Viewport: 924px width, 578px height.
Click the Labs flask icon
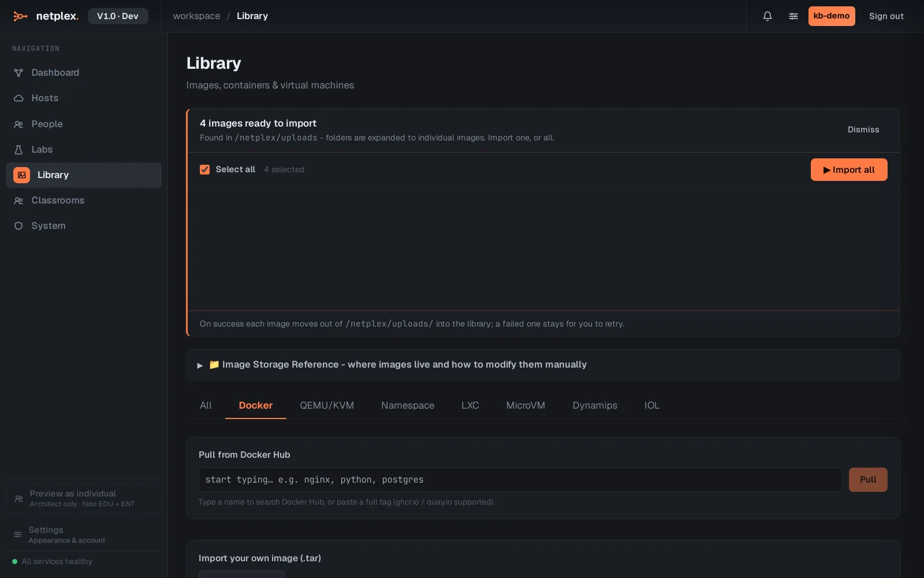tap(18, 150)
